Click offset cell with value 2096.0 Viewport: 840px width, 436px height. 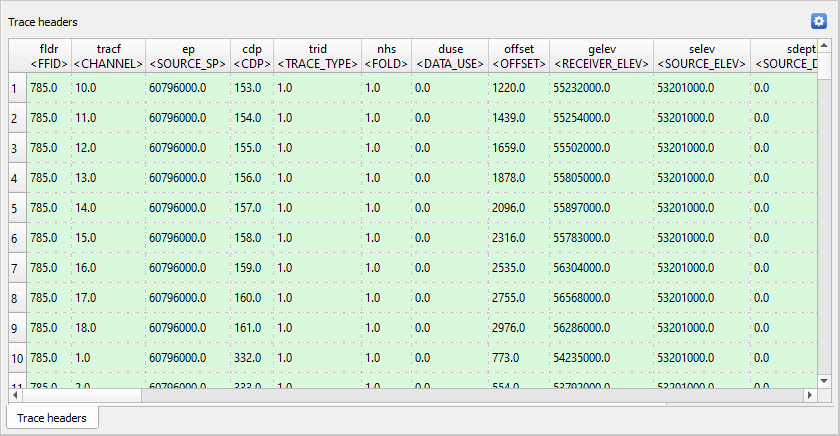coord(518,208)
